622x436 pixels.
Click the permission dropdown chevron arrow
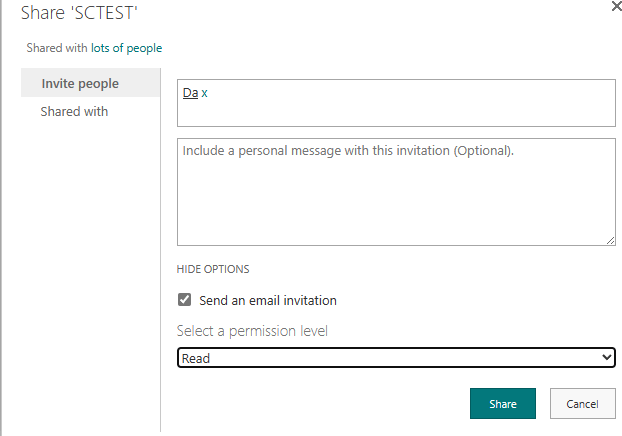(607, 357)
